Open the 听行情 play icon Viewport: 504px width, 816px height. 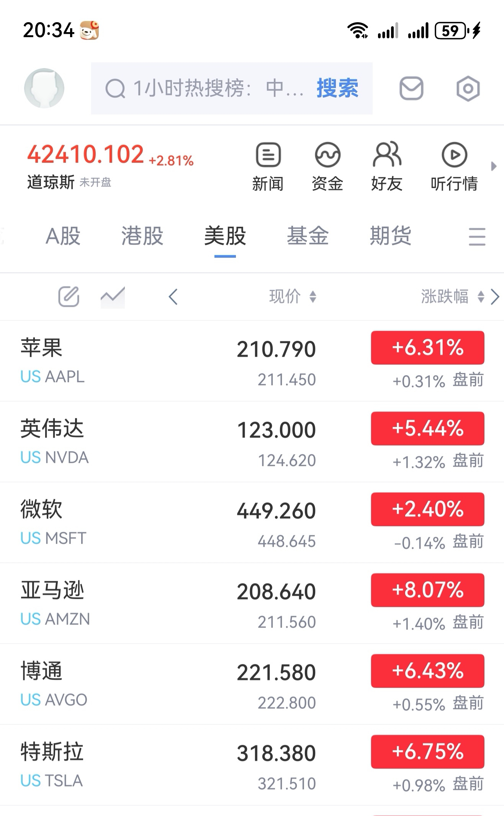pyautogui.click(x=454, y=167)
